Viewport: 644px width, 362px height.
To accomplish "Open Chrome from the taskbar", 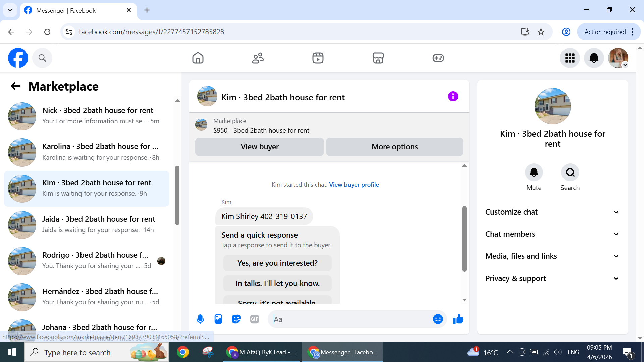I will pyautogui.click(x=183, y=352).
